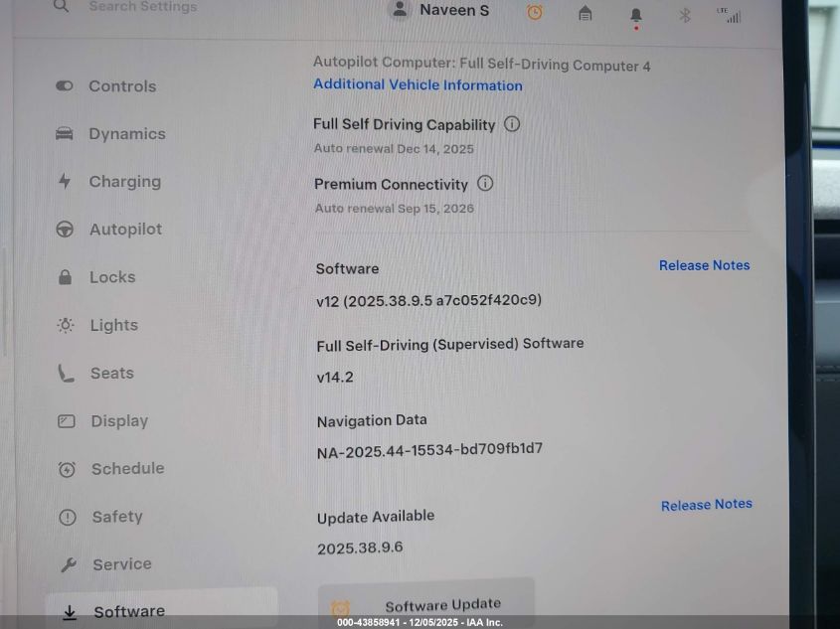
Task: Go to Charging settings
Action: click(124, 182)
